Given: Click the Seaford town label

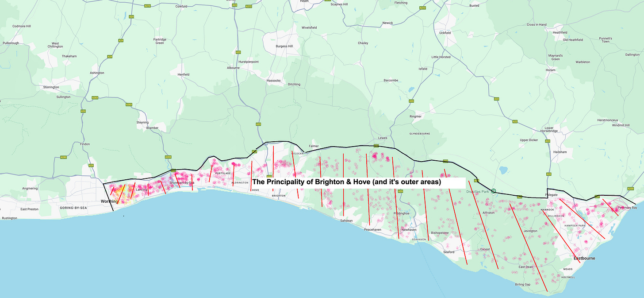Looking at the screenshot, I should pyautogui.click(x=449, y=252).
